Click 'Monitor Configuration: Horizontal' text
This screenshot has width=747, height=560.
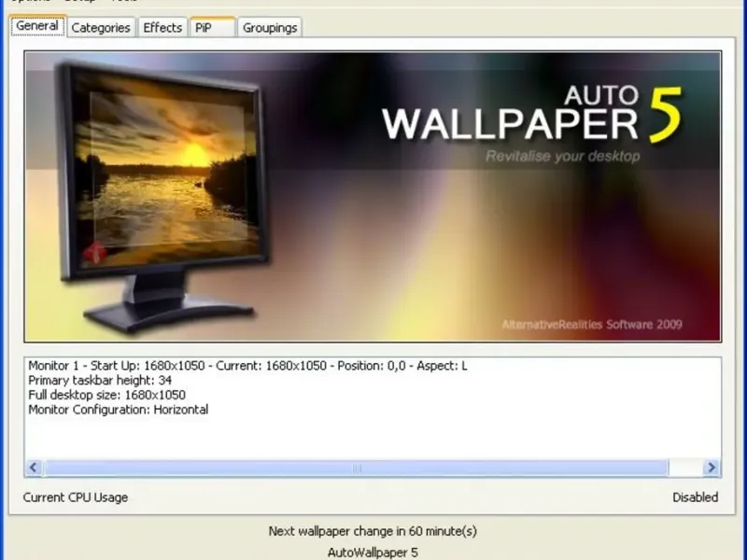(119, 410)
